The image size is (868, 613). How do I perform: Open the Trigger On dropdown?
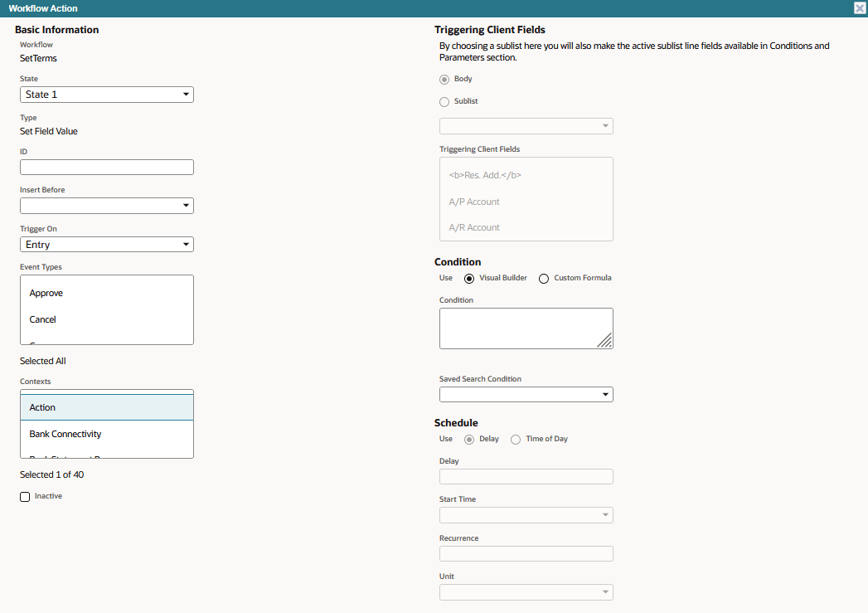tap(107, 245)
